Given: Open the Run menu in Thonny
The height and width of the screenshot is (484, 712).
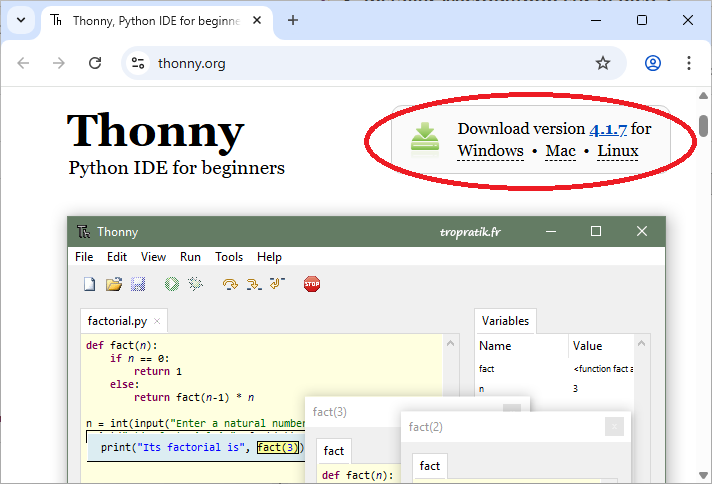Looking at the screenshot, I should [190, 257].
